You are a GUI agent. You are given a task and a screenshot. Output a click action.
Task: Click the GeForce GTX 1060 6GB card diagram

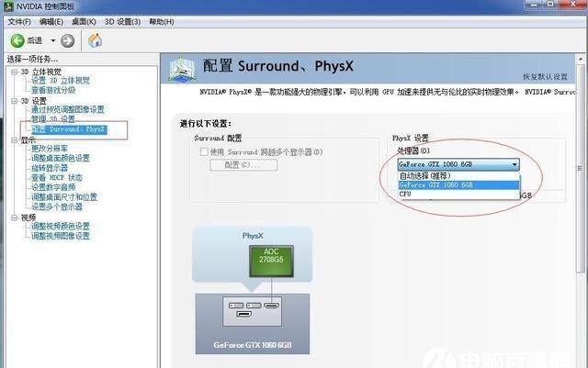pyautogui.click(x=253, y=324)
